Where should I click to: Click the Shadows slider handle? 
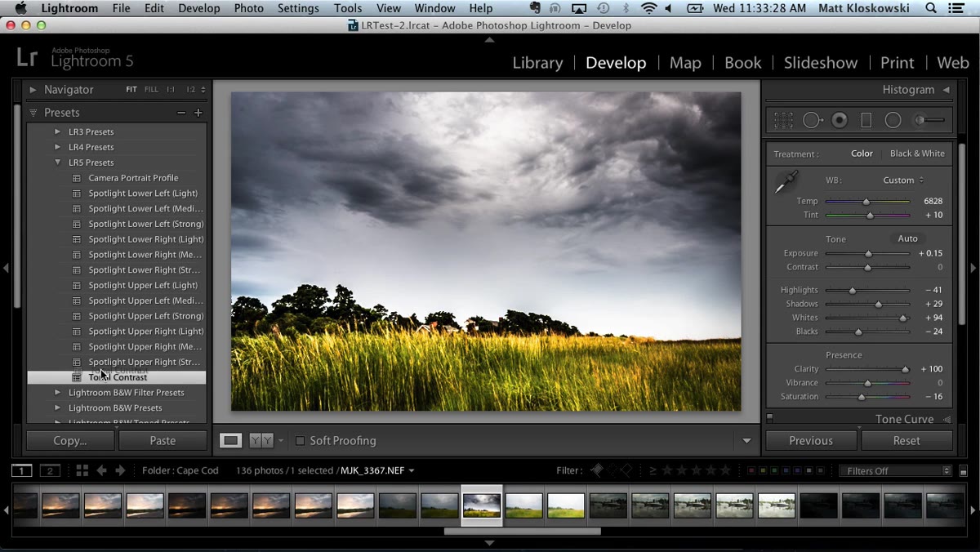point(879,304)
